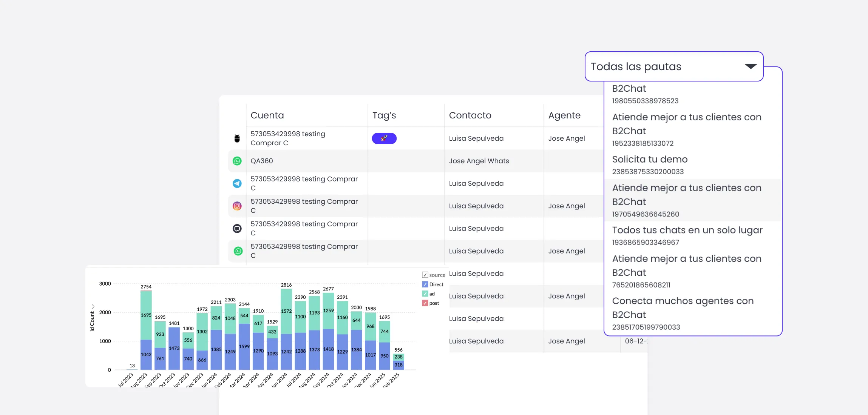Click the Agente column header
This screenshot has width=868, height=415.
coord(564,115)
